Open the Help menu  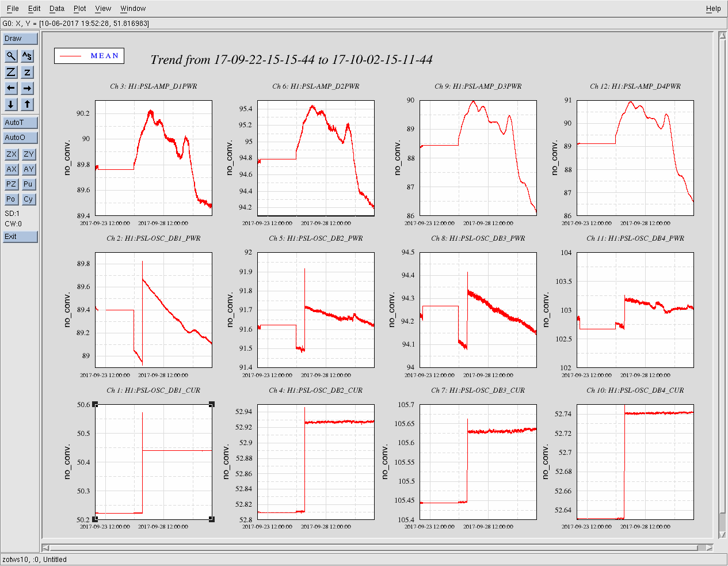pyautogui.click(x=713, y=9)
